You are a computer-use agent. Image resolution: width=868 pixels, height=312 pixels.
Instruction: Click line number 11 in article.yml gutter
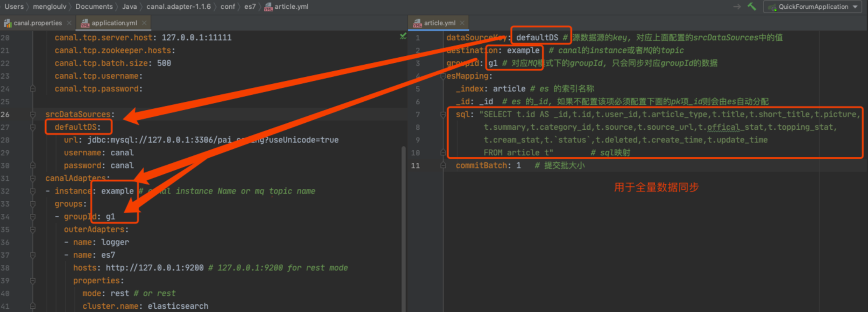(x=415, y=166)
